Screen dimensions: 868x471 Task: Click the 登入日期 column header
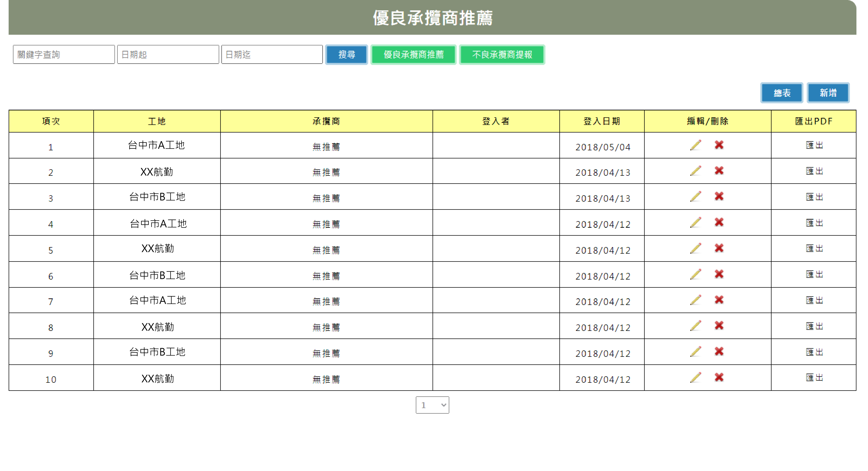pyautogui.click(x=602, y=121)
